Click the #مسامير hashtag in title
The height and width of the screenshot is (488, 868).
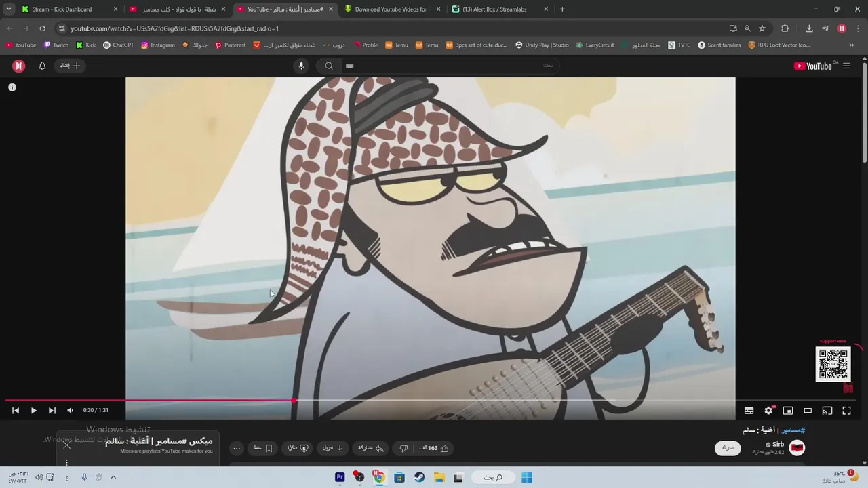[793, 430]
